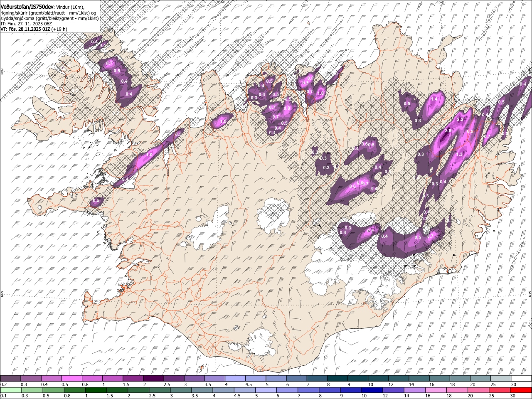Screen dimensions: 532x399
Task: Click the 1.0 precipitation value on the map
Action: (x=149, y=155)
